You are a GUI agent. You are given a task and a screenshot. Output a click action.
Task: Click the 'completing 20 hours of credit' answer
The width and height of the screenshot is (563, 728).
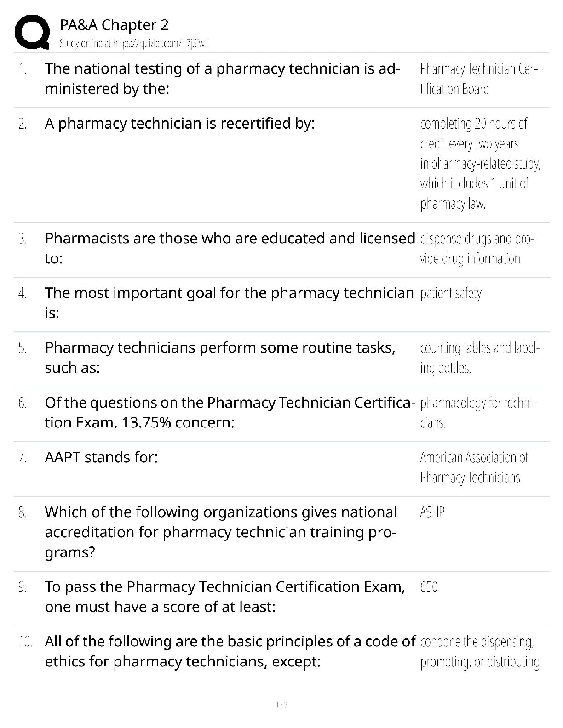(x=480, y=163)
